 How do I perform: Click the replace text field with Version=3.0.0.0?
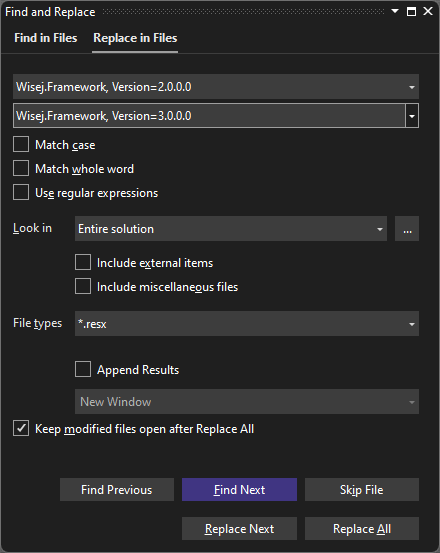coord(209,116)
